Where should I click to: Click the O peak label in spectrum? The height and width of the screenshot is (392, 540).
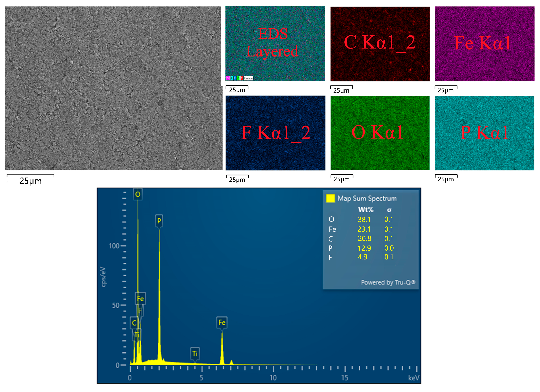(x=138, y=194)
